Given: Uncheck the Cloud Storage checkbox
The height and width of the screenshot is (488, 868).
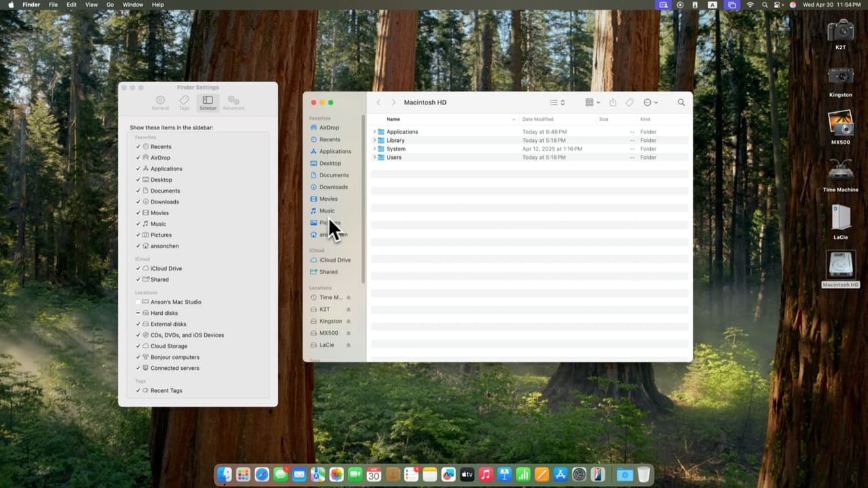Looking at the screenshot, I should (x=138, y=346).
